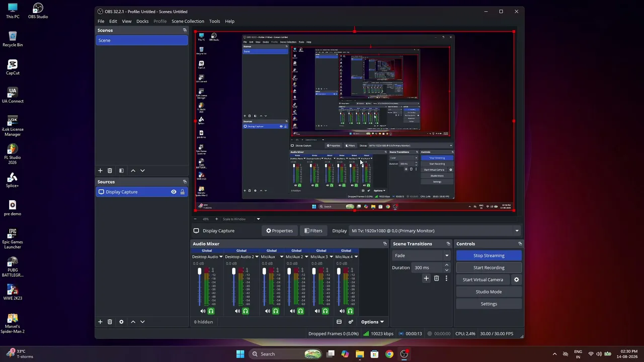644x362 pixels.
Task: Open source properties gear in the Sources toolbar
Action: [121, 322]
